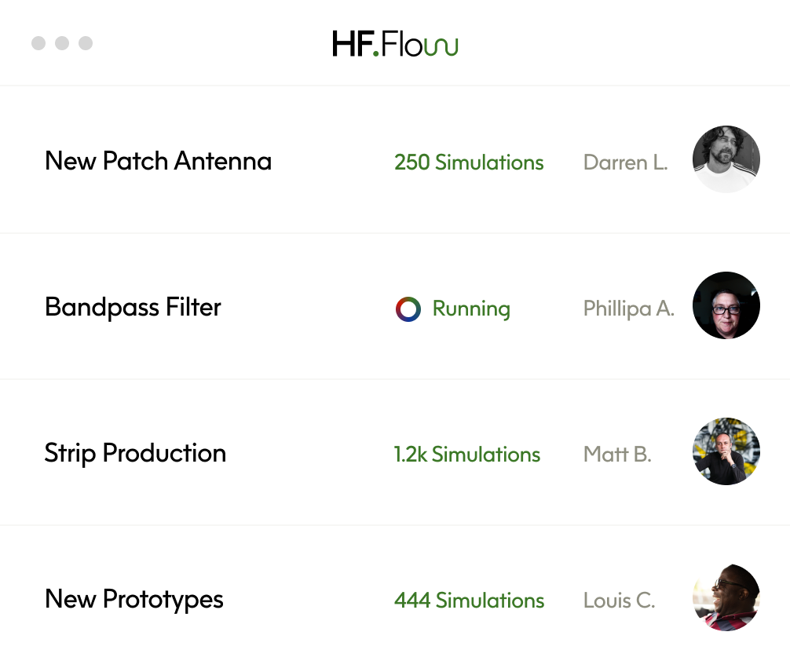The width and height of the screenshot is (790, 672).
Task: Open the New Patch Antenna project
Action: tap(158, 161)
